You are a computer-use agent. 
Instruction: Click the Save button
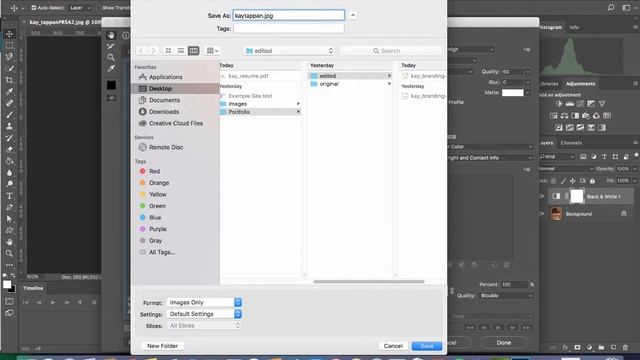point(427,346)
